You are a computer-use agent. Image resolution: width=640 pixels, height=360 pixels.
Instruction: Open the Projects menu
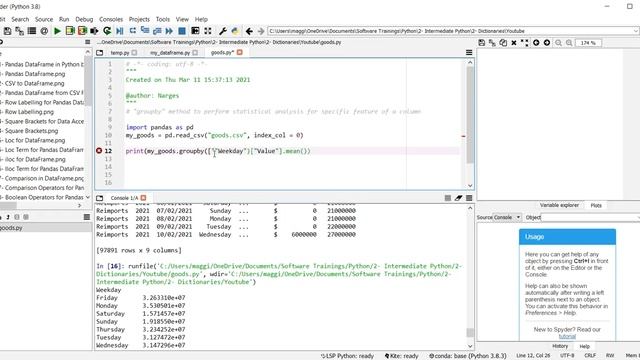139,19
